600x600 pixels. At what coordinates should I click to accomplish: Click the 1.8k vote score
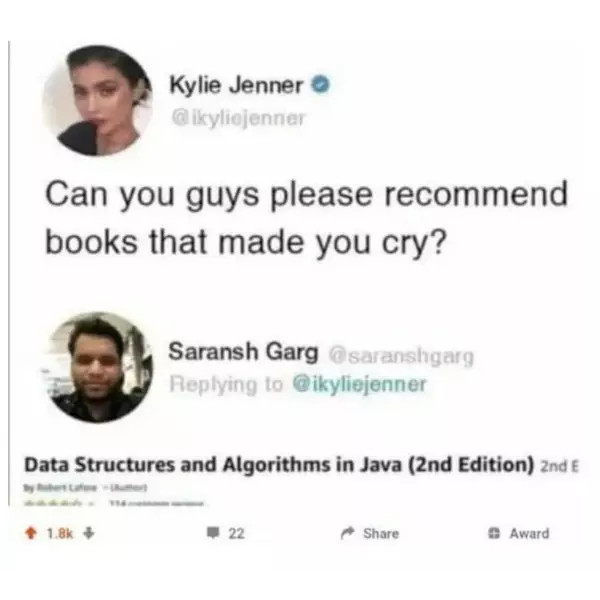(x=60, y=533)
